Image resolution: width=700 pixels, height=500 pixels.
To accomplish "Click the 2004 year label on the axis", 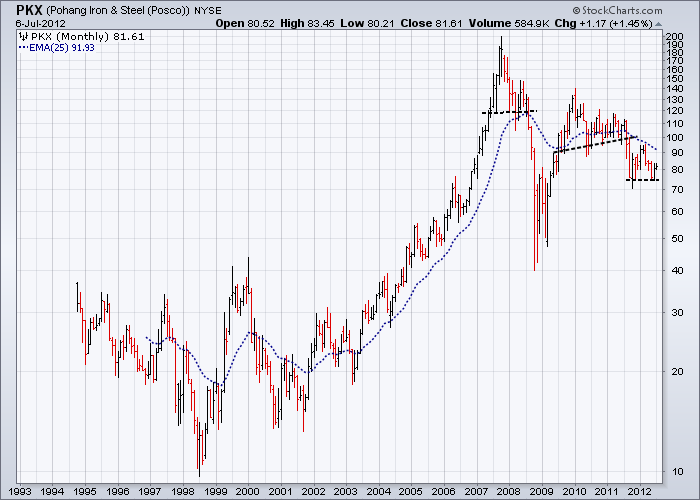I will tap(379, 492).
